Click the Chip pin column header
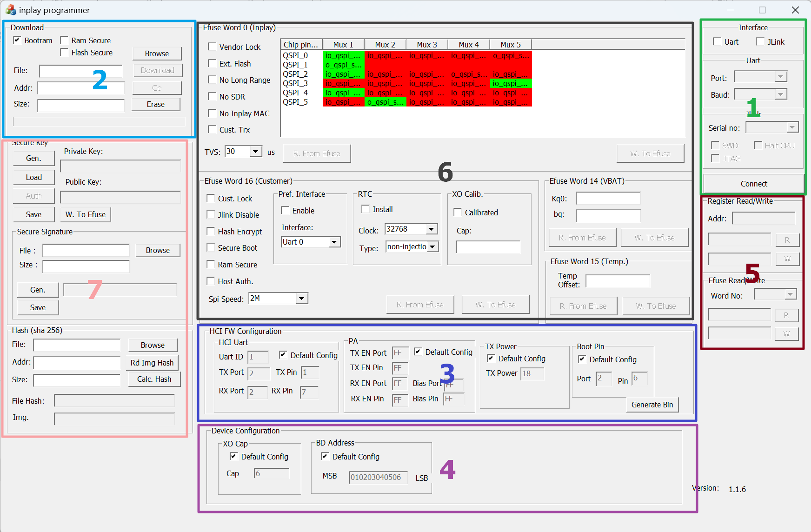Screen dimensions: 811x532 tap(301, 45)
